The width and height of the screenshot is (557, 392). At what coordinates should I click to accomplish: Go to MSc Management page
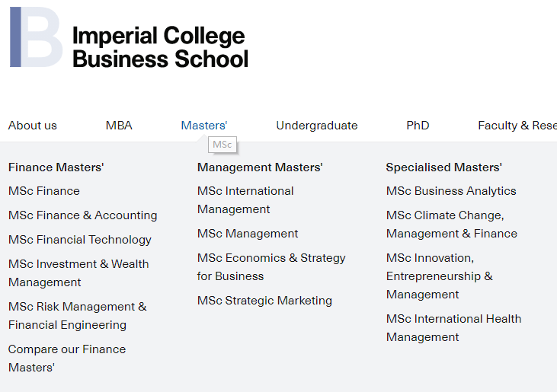(x=248, y=234)
